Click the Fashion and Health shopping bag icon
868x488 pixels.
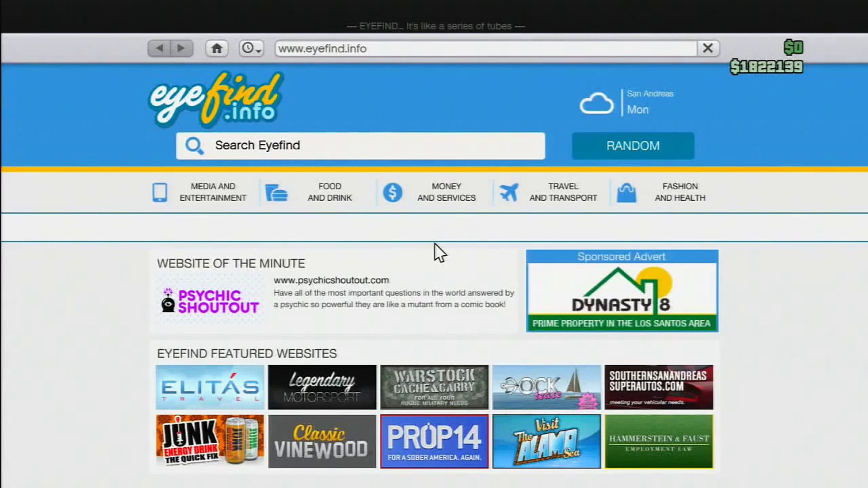click(x=627, y=192)
